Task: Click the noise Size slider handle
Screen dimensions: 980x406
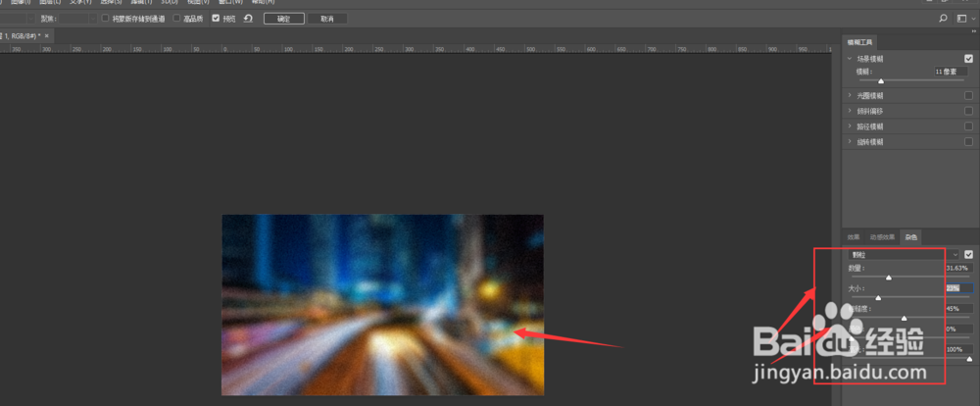Action: click(x=878, y=298)
